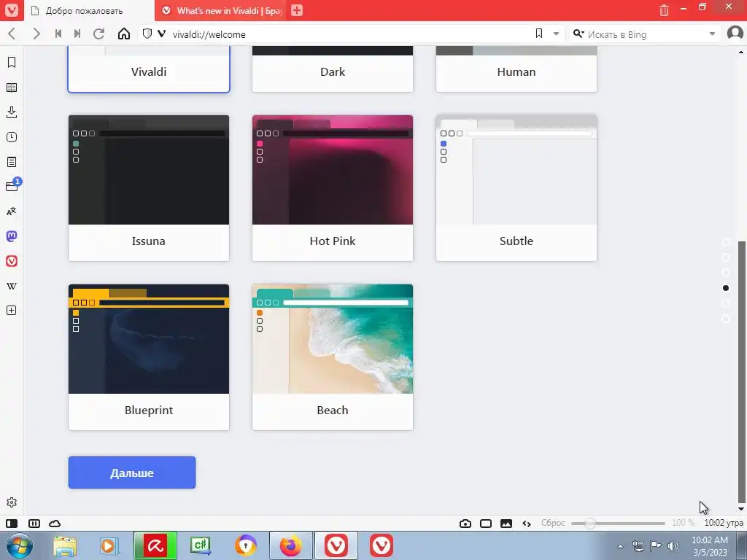Select the Vivaldi theme card
The image size is (747, 560).
[149, 69]
